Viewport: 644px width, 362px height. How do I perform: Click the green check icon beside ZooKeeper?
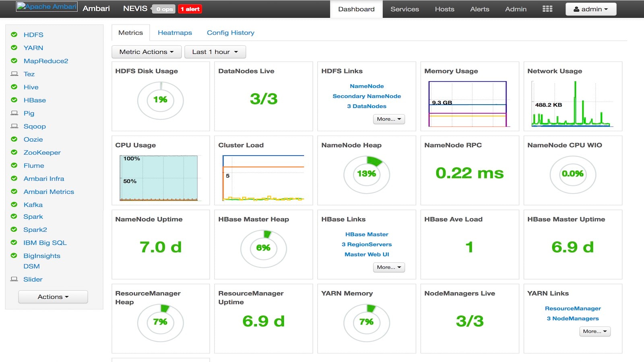pyautogui.click(x=13, y=152)
